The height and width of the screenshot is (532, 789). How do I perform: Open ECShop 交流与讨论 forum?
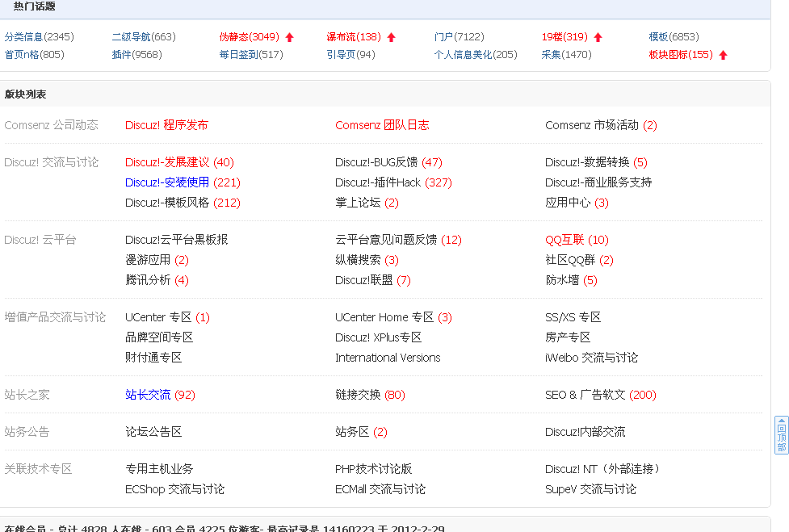point(174,488)
